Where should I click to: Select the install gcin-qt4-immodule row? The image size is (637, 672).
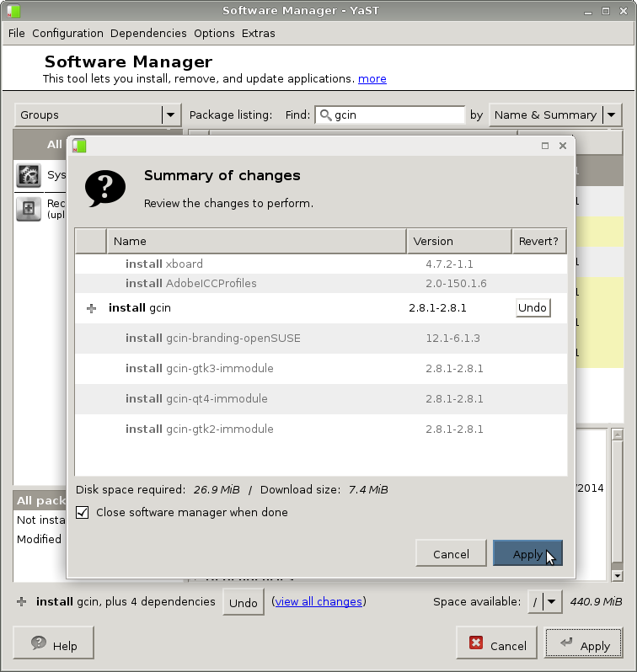pyautogui.click(x=321, y=399)
